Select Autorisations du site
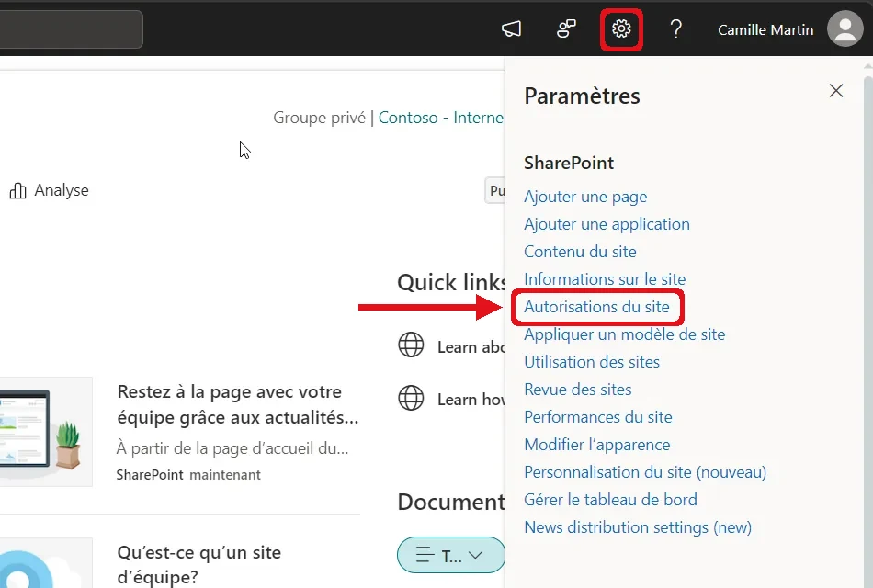Screen dimensions: 873x588 tap(596, 307)
